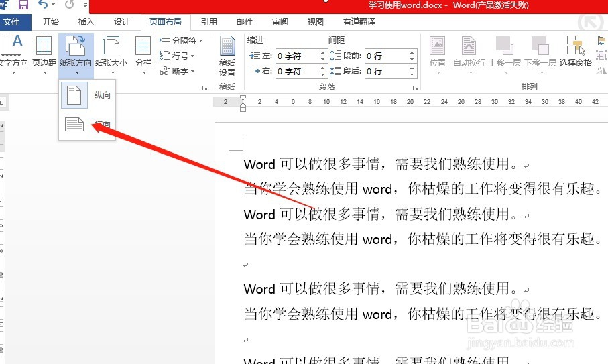The width and height of the screenshot is (608, 364).
Task: Click ruler at mark 20
Action: [410, 102]
